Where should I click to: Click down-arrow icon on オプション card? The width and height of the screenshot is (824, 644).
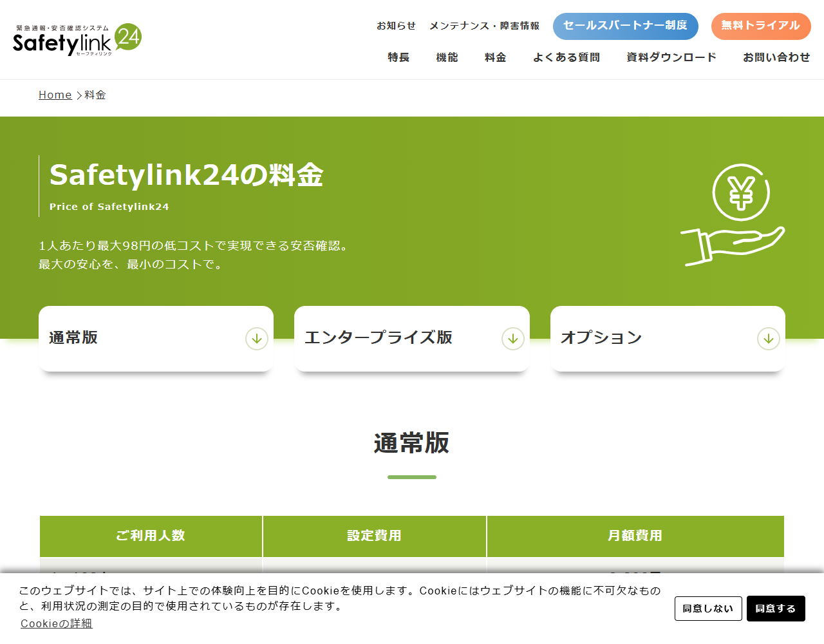(769, 339)
